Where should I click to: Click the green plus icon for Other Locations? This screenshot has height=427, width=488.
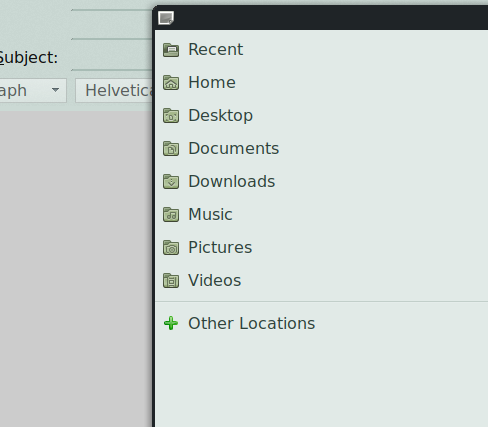tap(171, 323)
